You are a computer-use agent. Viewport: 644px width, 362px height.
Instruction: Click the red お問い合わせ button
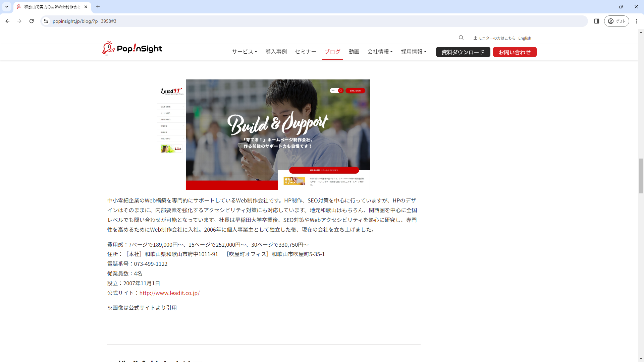click(515, 52)
